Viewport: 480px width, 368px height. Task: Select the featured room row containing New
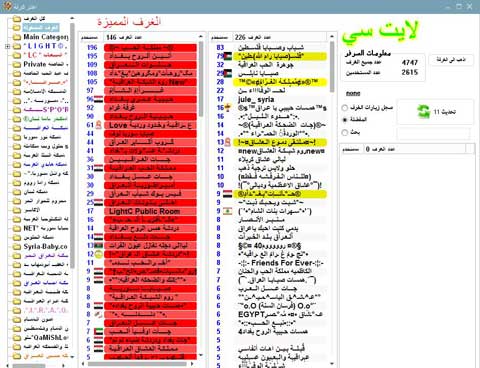click(150, 82)
